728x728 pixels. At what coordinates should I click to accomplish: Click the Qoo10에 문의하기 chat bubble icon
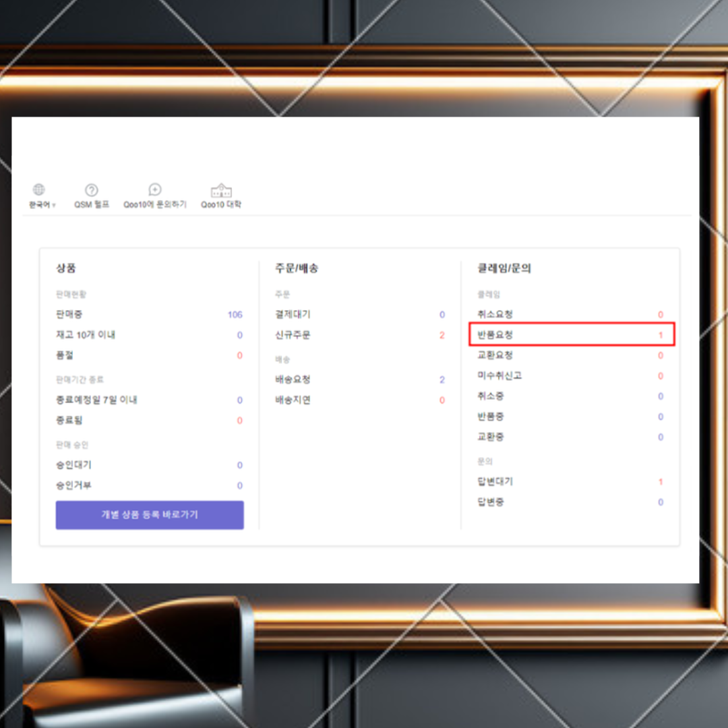[x=155, y=189]
